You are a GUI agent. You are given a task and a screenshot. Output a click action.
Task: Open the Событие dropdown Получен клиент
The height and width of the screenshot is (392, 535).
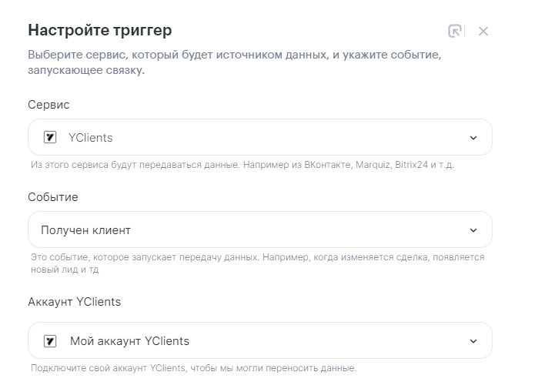(260, 230)
